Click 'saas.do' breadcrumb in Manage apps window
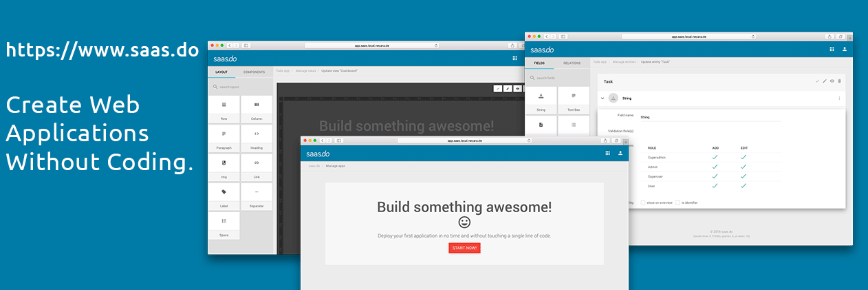 pyautogui.click(x=314, y=166)
